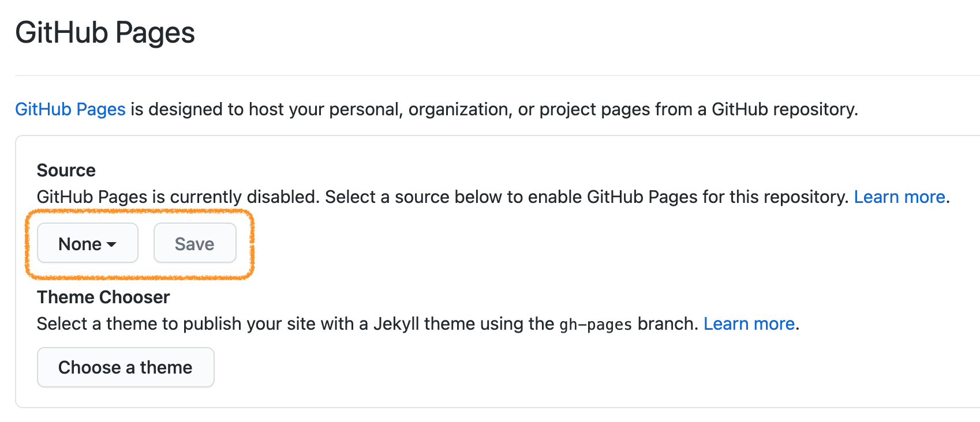Click the caret arrow beside None
980x422 pixels.
point(112,244)
